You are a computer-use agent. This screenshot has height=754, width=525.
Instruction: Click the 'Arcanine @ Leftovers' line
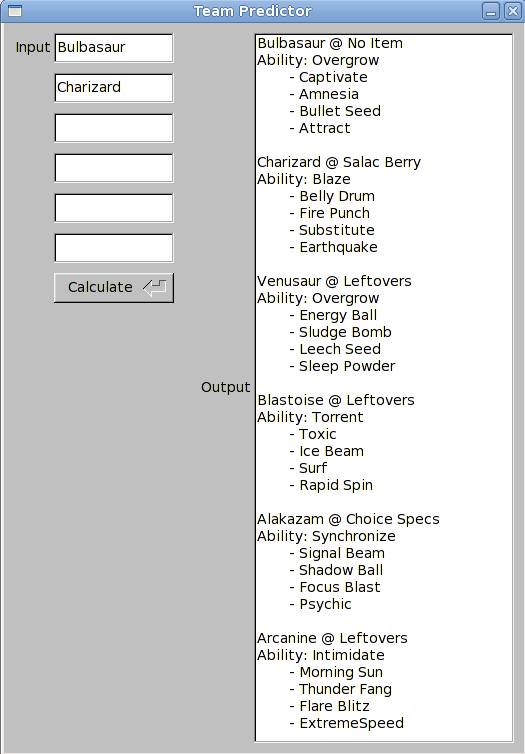[332, 638]
